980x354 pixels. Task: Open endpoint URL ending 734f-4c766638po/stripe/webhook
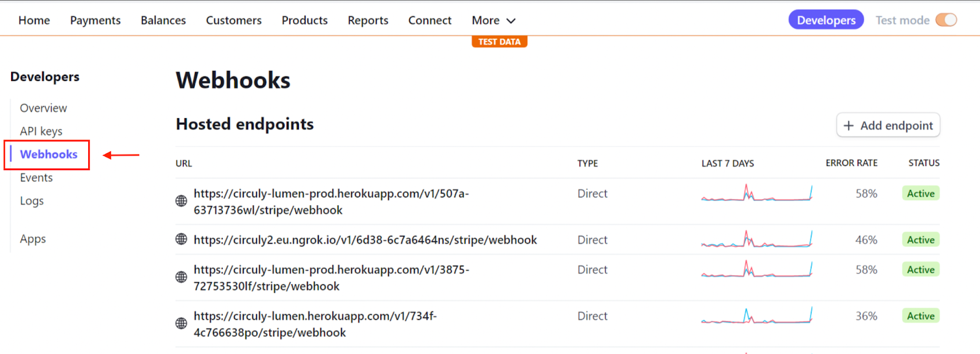pos(315,324)
